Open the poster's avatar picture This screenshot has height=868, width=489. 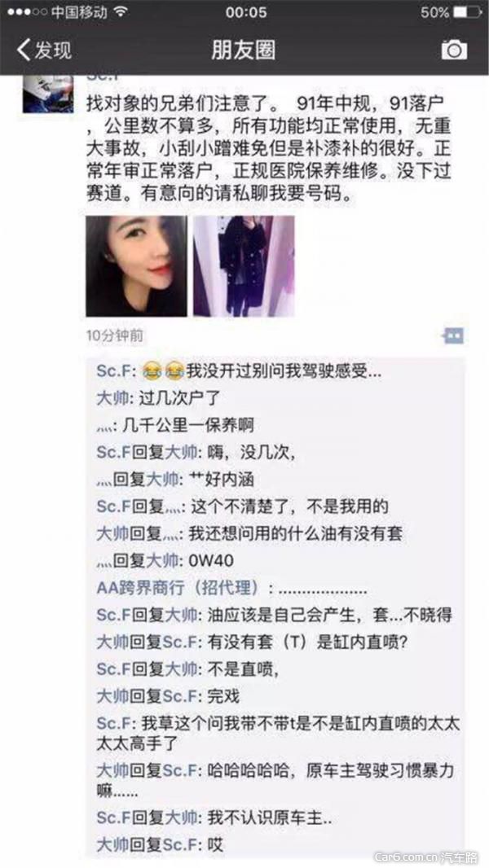pos(47,94)
